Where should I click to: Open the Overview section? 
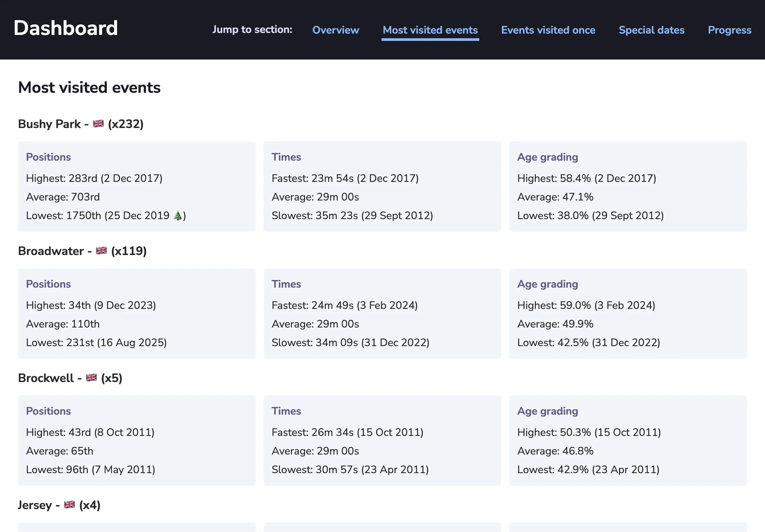(336, 30)
